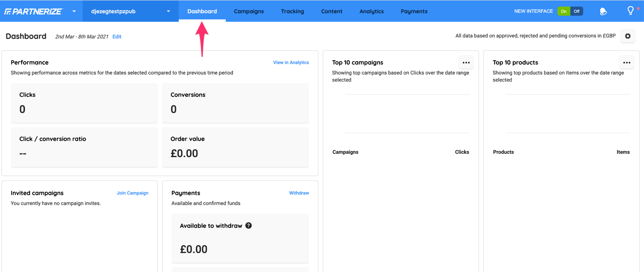The height and width of the screenshot is (272, 644).
Task: Switch new interface toggle to Off
Action: coord(576,11)
